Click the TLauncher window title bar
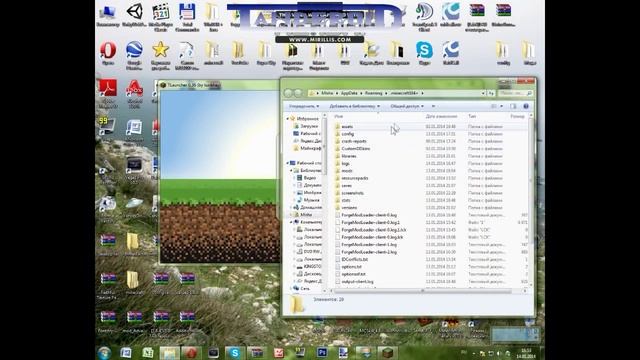Screen dimensions: 640x360 pos(219,85)
